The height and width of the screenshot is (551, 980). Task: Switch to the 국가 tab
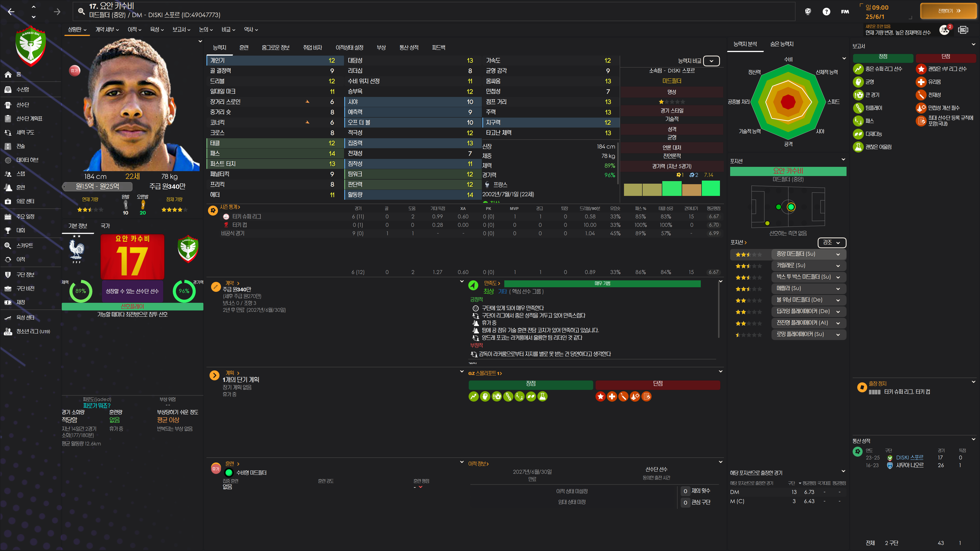pos(105,226)
